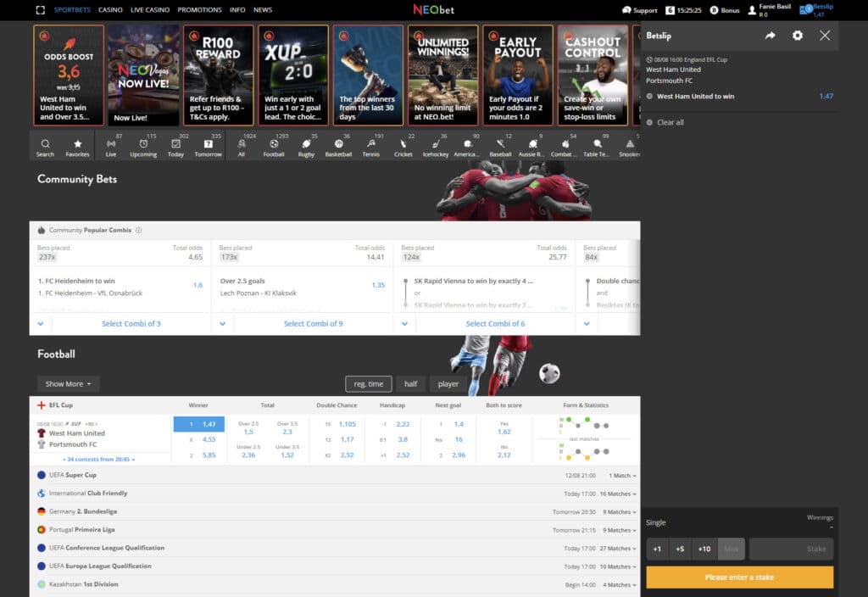
Task: Toggle West Ham winner odds 1,47
Action: point(198,424)
